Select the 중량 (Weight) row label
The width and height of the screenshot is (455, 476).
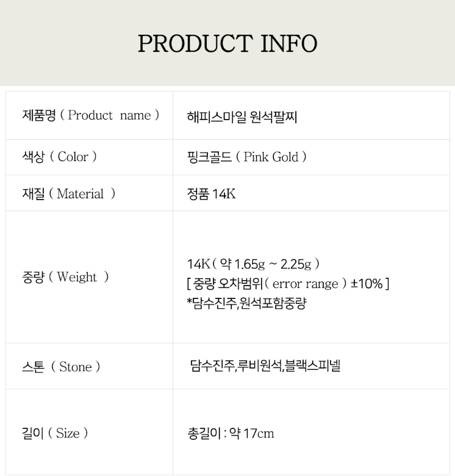coord(65,277)
